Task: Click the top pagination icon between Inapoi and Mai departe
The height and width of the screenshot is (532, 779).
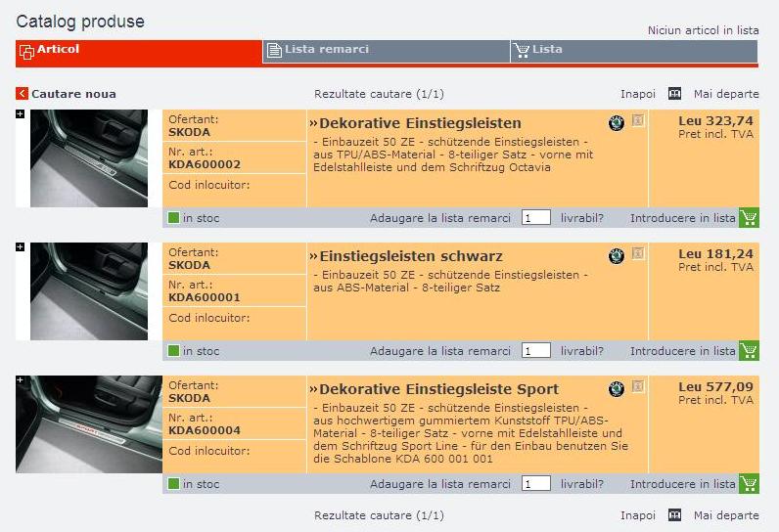Action: [674, 94]
